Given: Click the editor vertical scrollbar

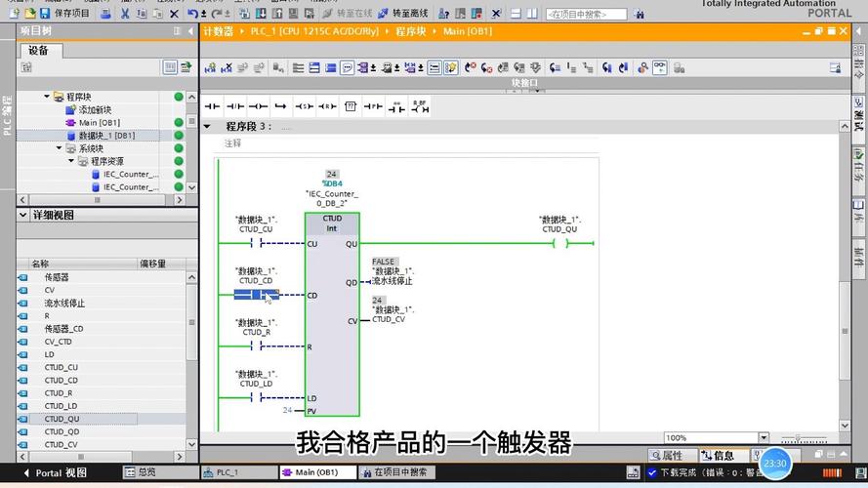Looking at the screenshot, I should point(845,330).
